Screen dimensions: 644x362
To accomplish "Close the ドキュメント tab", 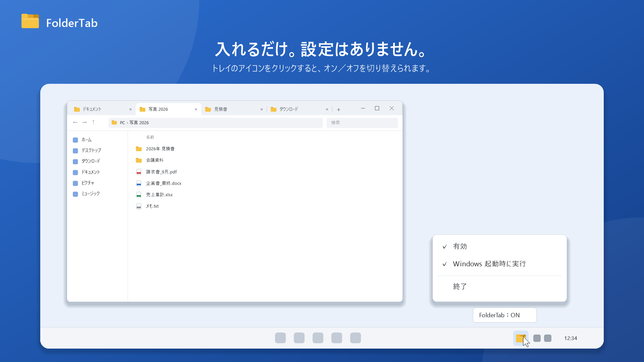I will pos(130,109).
